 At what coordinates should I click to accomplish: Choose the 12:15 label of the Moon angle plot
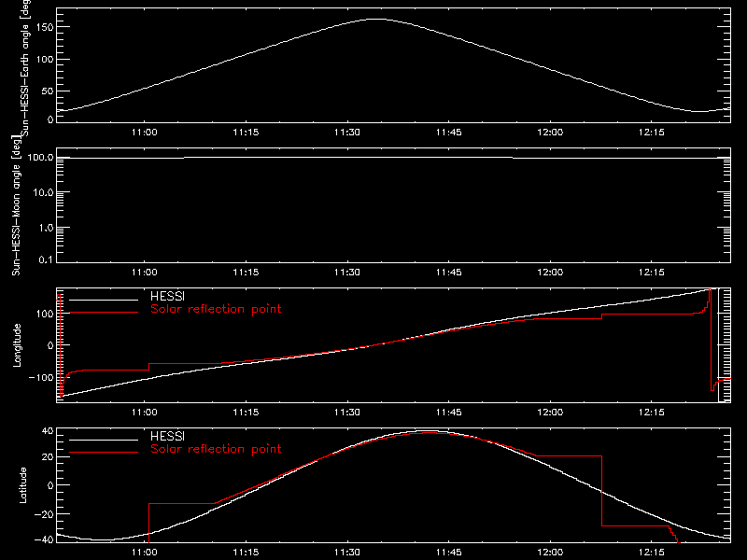[651, 273]
